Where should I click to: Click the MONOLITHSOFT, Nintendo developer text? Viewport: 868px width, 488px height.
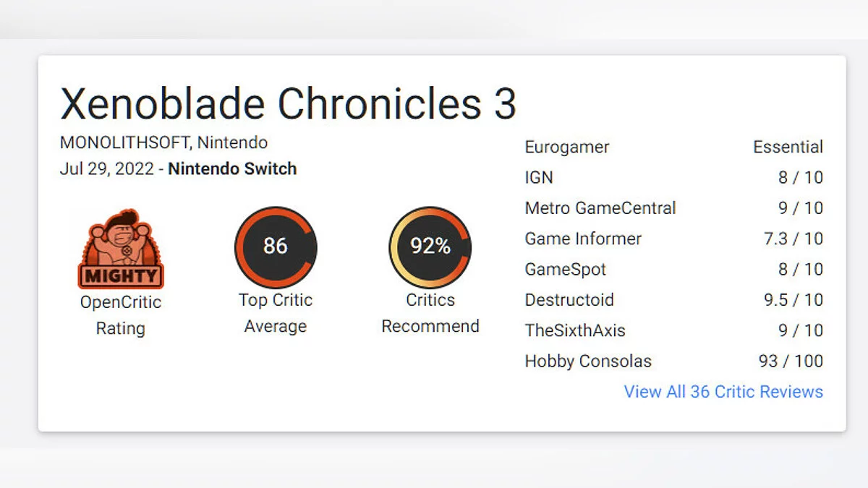pyautogui.click(x=163, y=142)
